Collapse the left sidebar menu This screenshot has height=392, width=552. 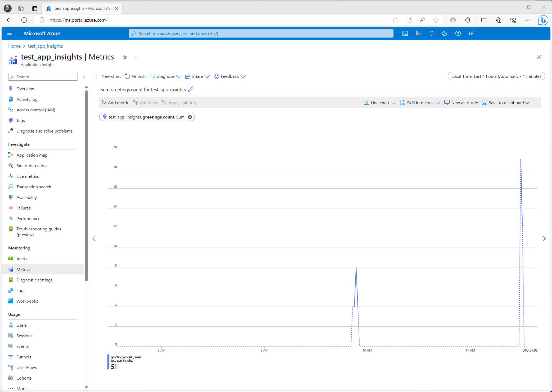tap(84, 77)
